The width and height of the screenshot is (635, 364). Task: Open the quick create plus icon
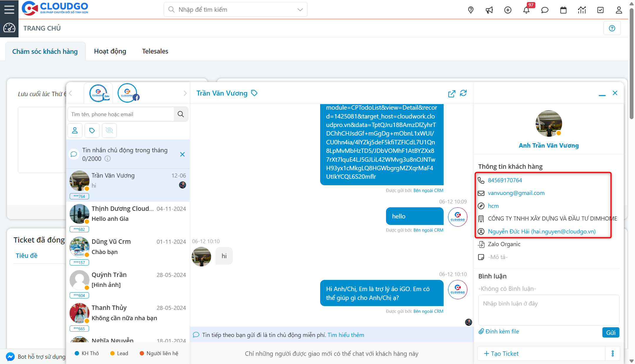click(x=508, y=10)
